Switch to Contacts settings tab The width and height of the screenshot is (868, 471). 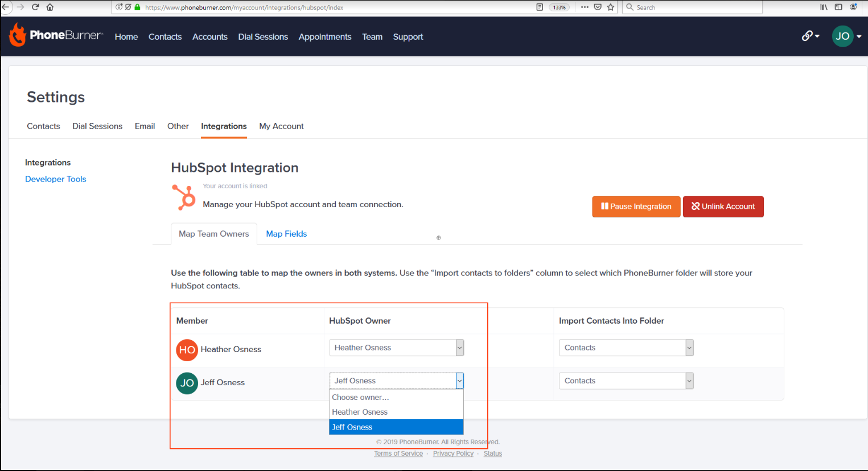43,126
